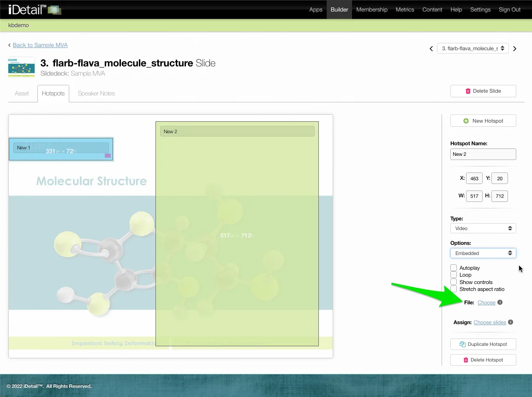The height and width of the screenshot is (397, 532).
Task: Click the Duplicate Hotspot button
Action: 483,344
